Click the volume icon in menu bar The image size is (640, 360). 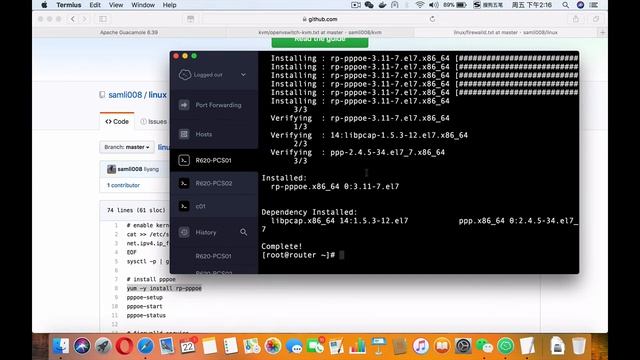click(433, 5)
